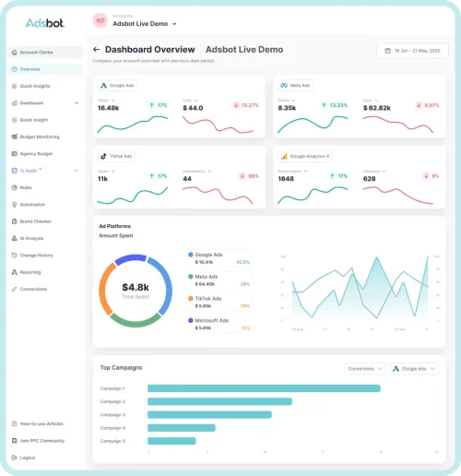Click the Meta Ads green legend dot
Viewport: 461px width, 476px height.
point(191,277)
